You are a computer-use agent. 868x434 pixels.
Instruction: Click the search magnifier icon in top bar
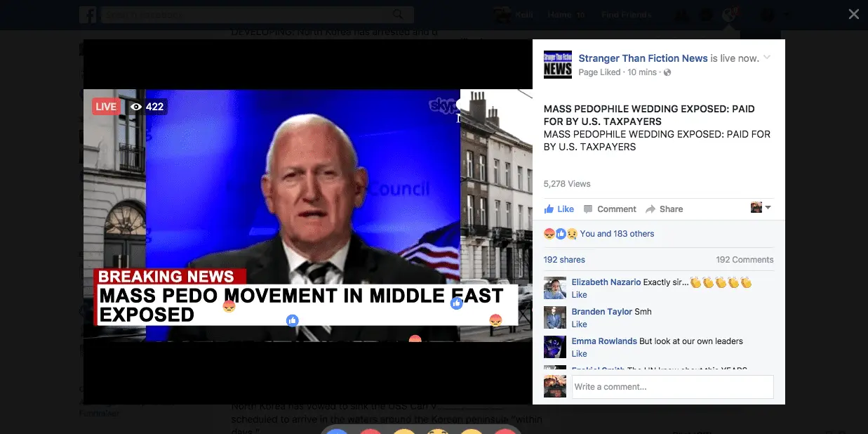(x=399, y=15)
